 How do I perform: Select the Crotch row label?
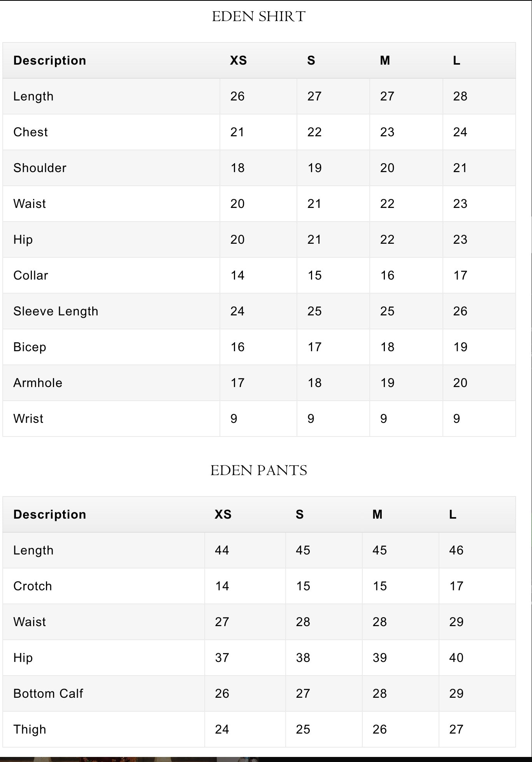click(x=33, y=586)
